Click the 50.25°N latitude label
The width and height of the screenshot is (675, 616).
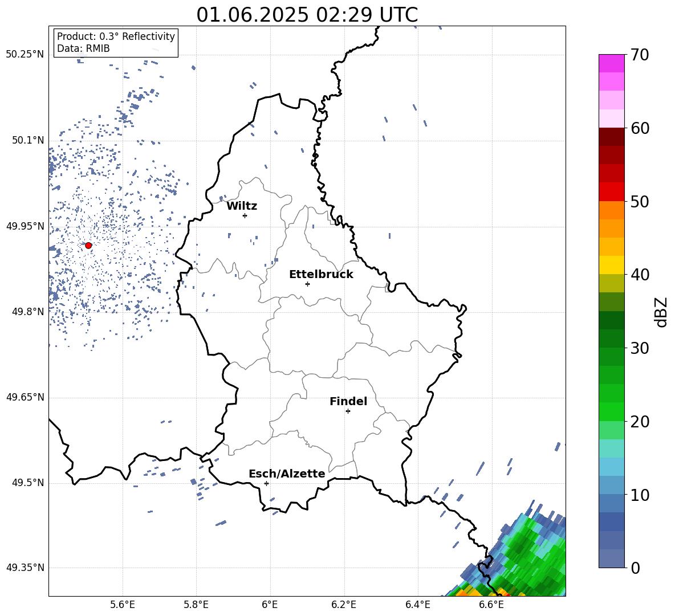point(25,55)
